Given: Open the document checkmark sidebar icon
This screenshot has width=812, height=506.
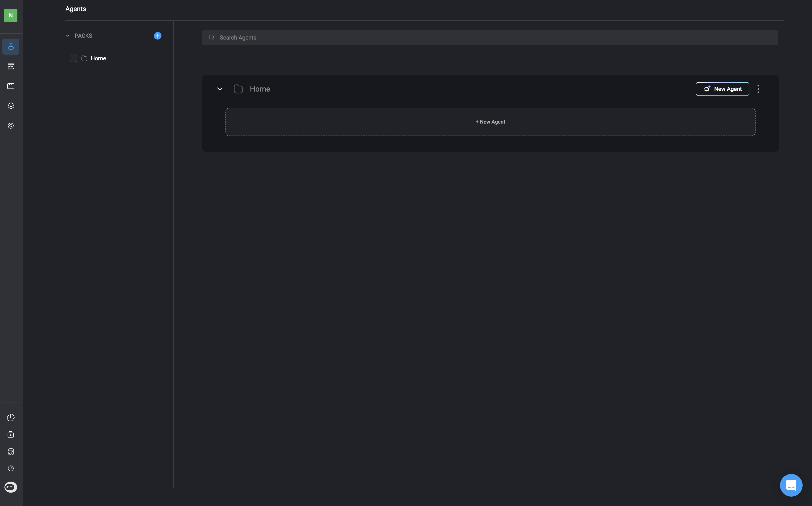Looking at the screenshot, I should (x=11, y=451).
